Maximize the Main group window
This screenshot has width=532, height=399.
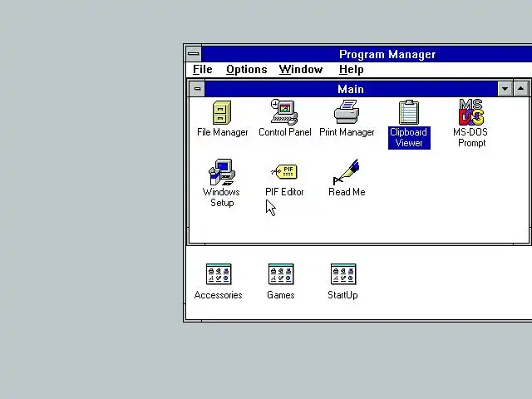tap(521, 89)
